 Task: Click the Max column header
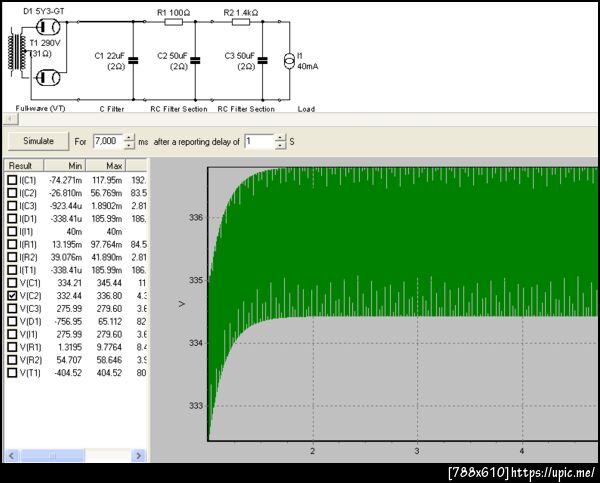pos(106,166)
